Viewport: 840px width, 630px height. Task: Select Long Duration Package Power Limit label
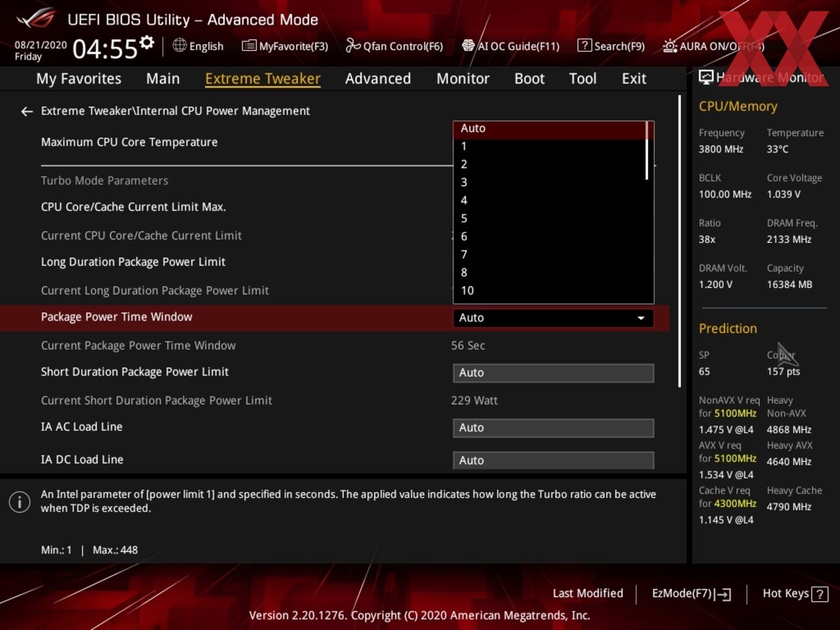(x=133, y=262)
